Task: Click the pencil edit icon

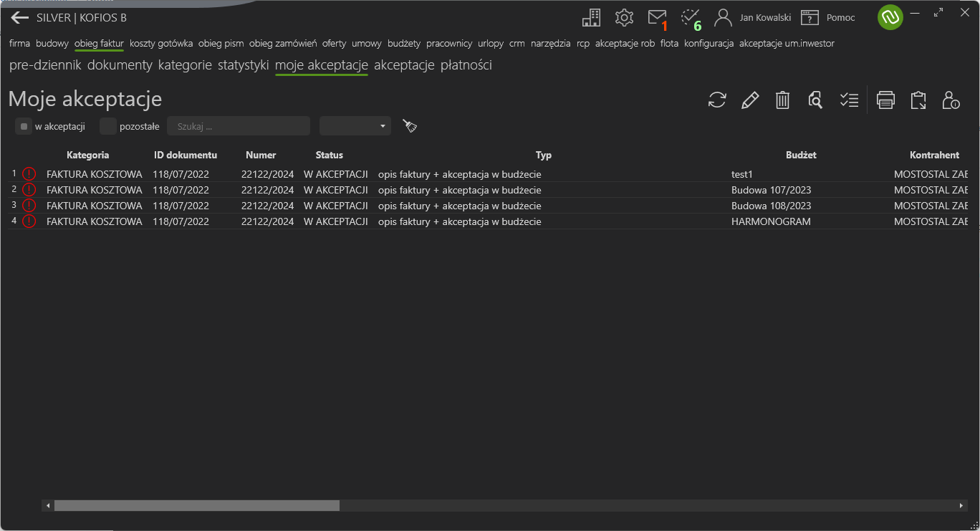Action: [750, 100]
